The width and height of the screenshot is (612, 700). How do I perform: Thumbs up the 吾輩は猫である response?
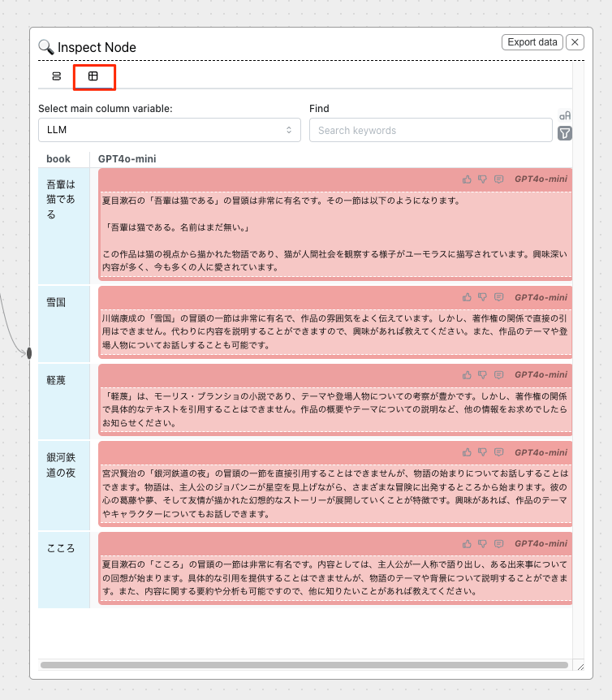point(467,179)
